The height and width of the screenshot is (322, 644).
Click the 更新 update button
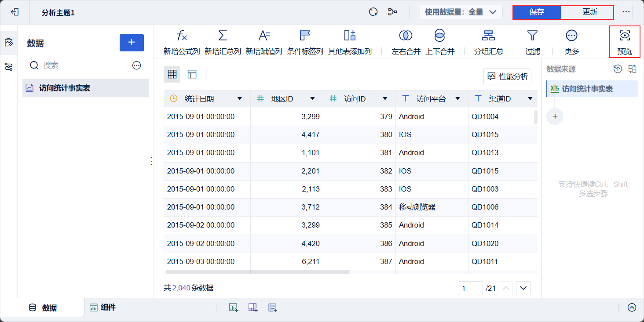(589, 12)
